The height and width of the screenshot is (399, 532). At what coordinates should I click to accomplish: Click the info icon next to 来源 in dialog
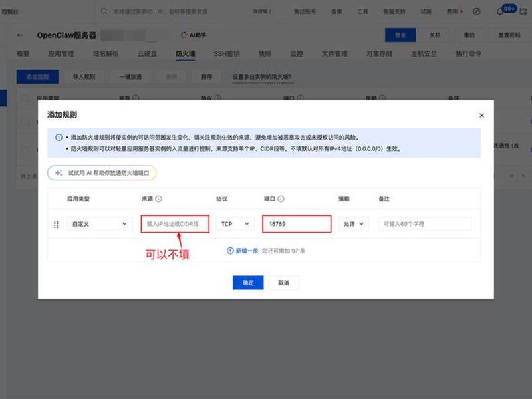(158, 199)
